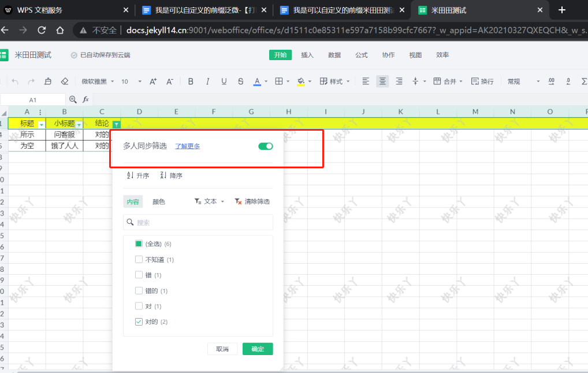Click the 确定 confirm button
The image size is (588, 373).
[x=258, y=349]
